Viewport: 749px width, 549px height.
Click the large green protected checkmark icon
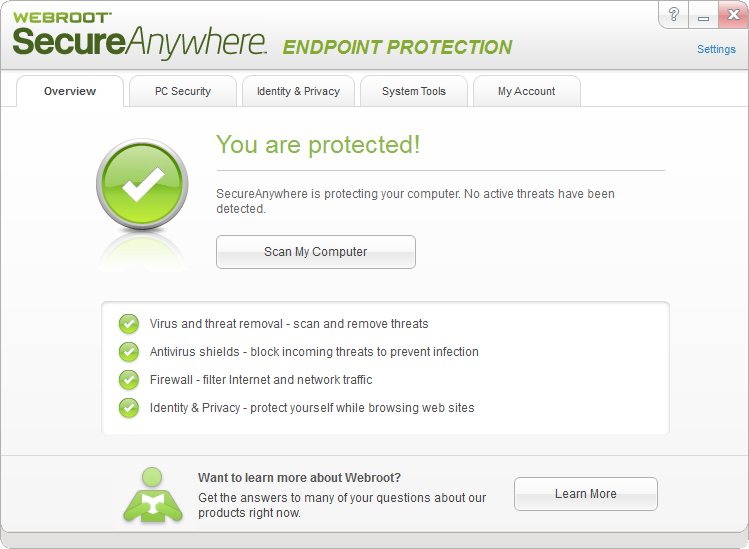pyautogui.click(x=142, y=185)
